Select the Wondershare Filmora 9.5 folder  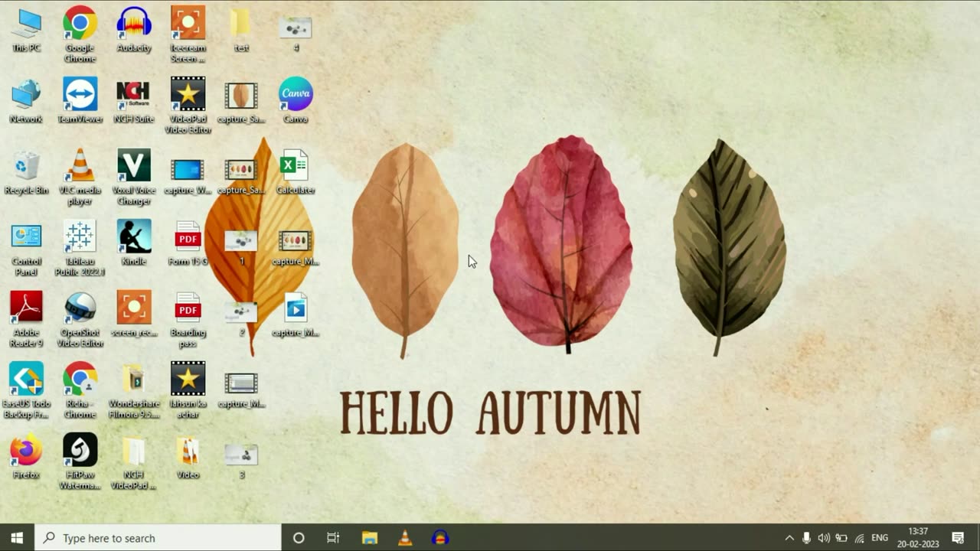click(x=134, y=390)
